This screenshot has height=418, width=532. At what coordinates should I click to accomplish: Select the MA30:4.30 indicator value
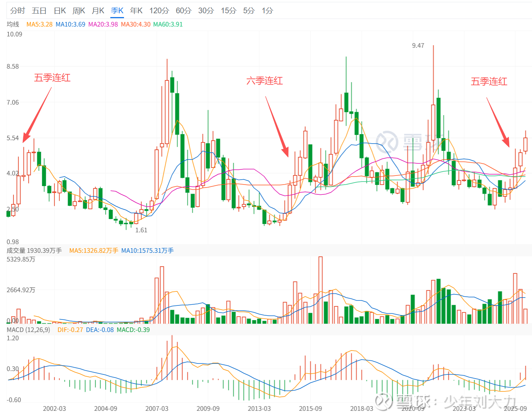[x=136, y=24]
